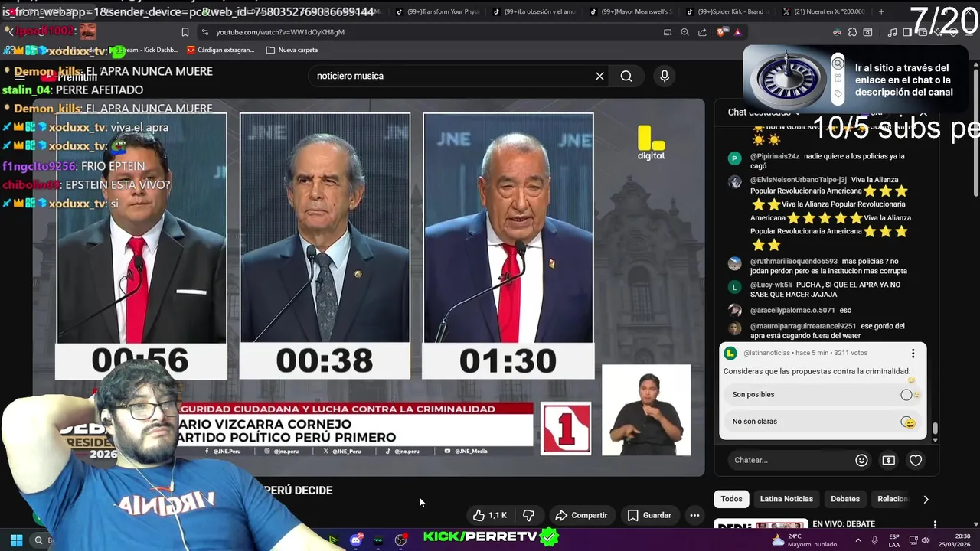Viewport: 980px width, 551px height.
Task: Open site settings icon left of URL
Action: pyautogui.click(x=204, y=32)
